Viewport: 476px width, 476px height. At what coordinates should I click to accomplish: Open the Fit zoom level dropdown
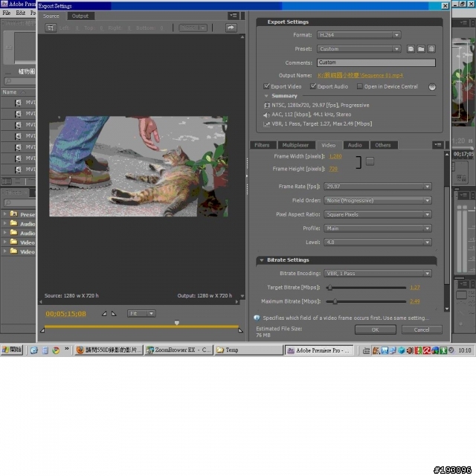point(141,313)
